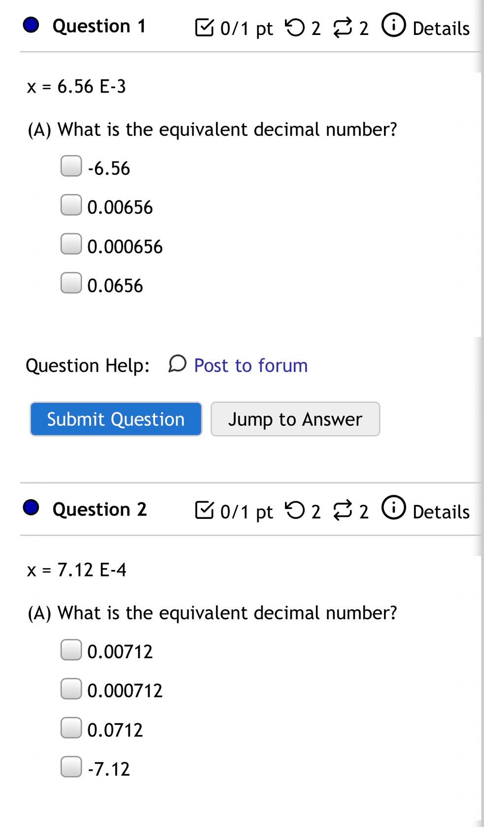Select the 0.000712 answer checkbox
504x827 pixels.
(x=71, y=689)
